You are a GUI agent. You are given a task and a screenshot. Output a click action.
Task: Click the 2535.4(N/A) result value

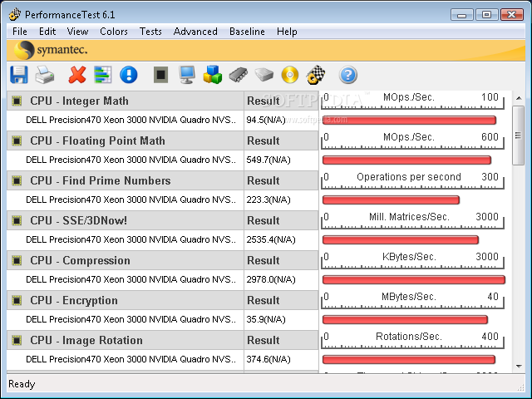tap(271, 239)
